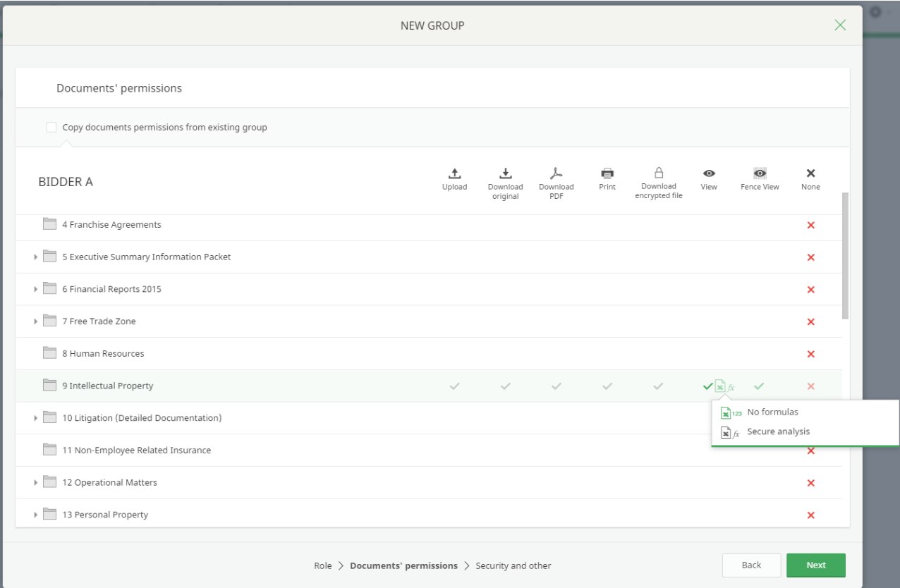Click the Download encrypted file icon
900x588 pixels.
point(659,173)
